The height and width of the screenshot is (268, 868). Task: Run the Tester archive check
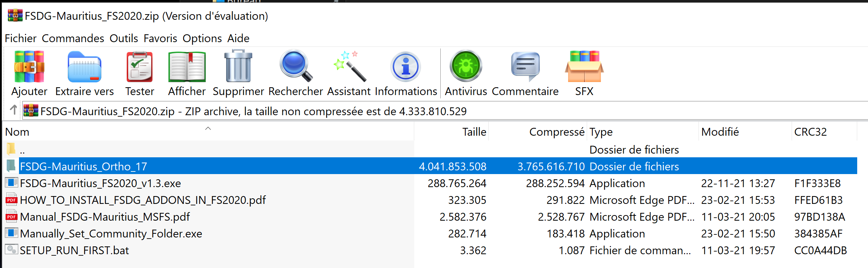140,67
